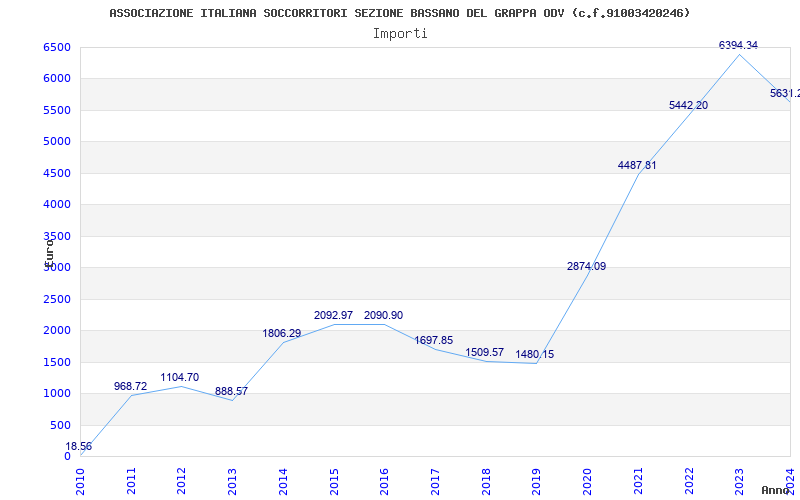Click y-axis tick 5000
Screen dimensions: 800x500
click(57, 141)
